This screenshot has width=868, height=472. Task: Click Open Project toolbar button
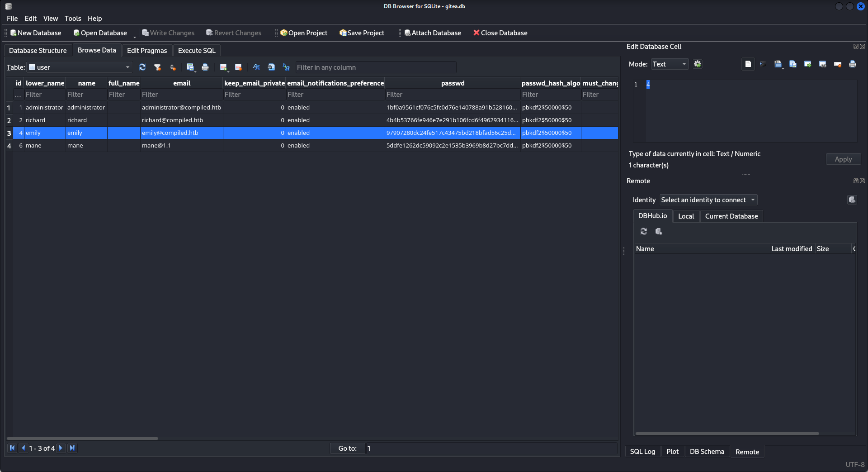pyautogui.click(x=304, y=33)
